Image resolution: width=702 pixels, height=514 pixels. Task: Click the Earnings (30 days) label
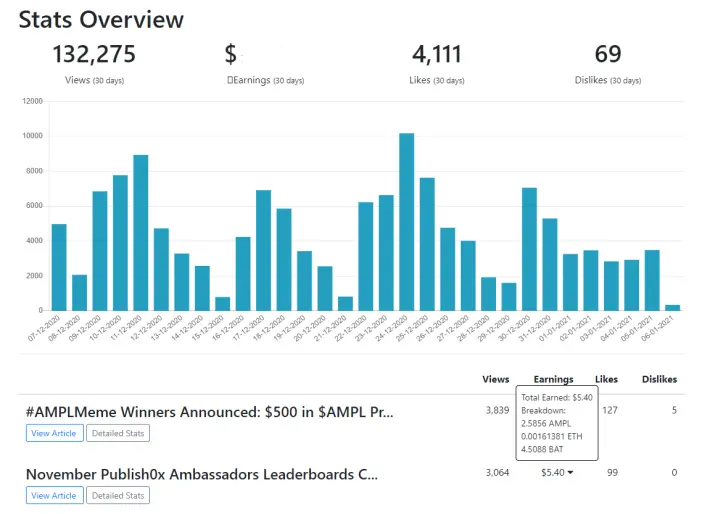(x=265, y=80)
